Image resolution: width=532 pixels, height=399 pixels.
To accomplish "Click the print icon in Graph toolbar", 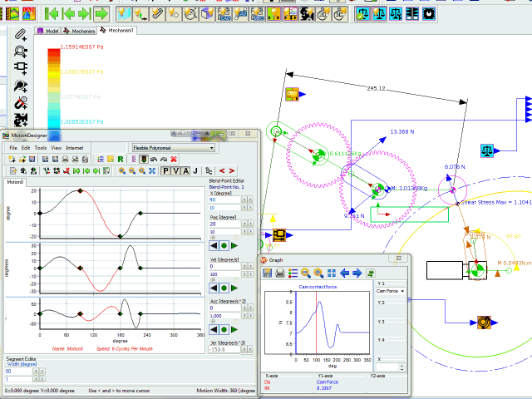I will tap(281, 273).
